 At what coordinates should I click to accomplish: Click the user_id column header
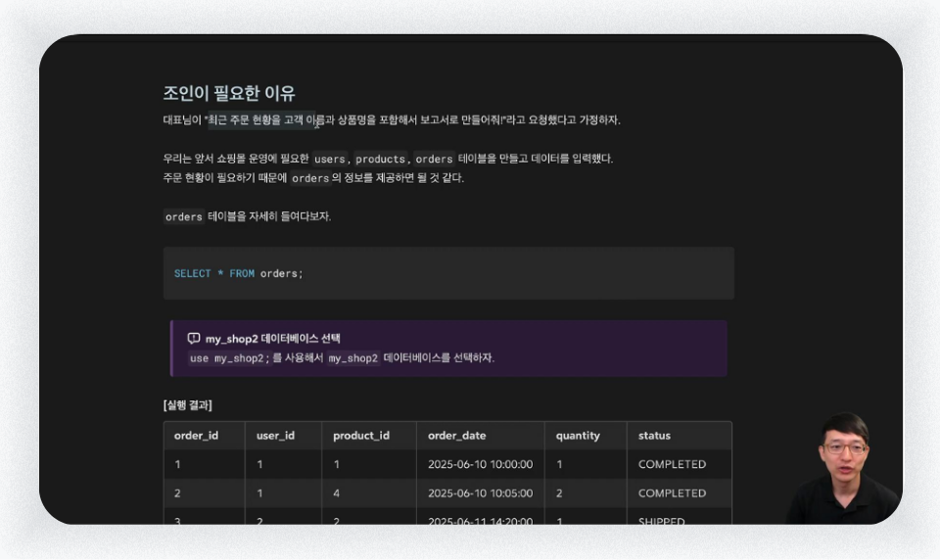point(275,436)
